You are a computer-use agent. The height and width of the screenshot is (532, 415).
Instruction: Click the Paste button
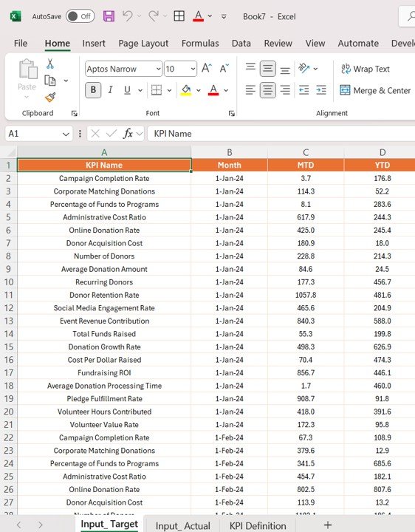27,79
